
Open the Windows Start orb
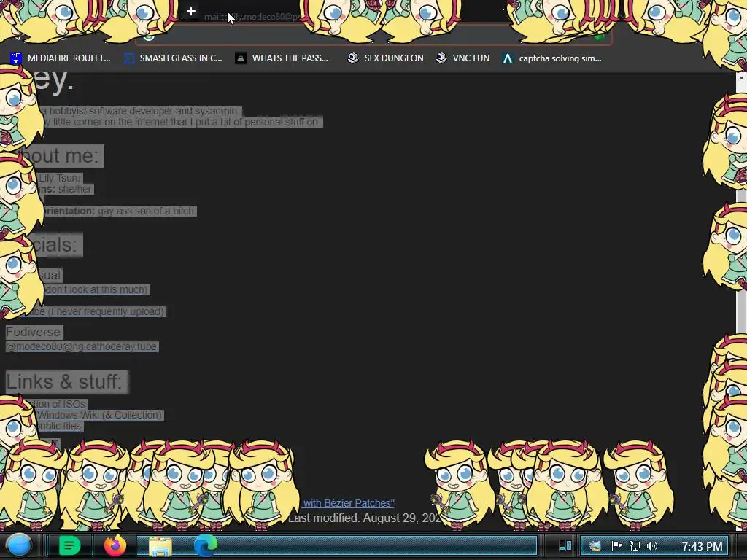pyautogui.click(x=19, y=545)
